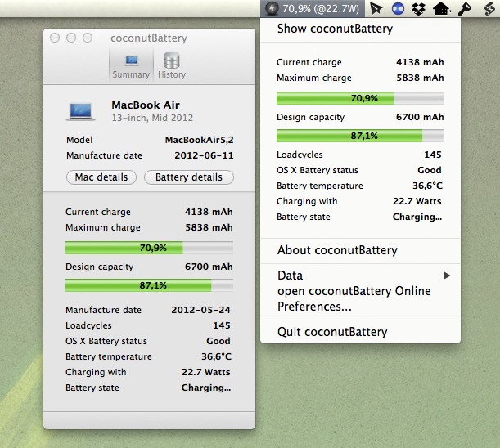Click the 70,9% charge bar in window

pos(149,248)
